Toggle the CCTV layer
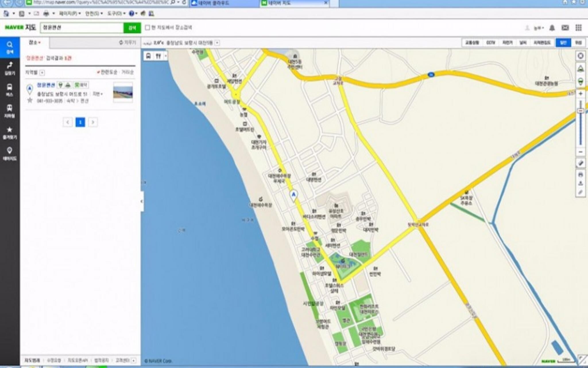 (x=491, y=43)
